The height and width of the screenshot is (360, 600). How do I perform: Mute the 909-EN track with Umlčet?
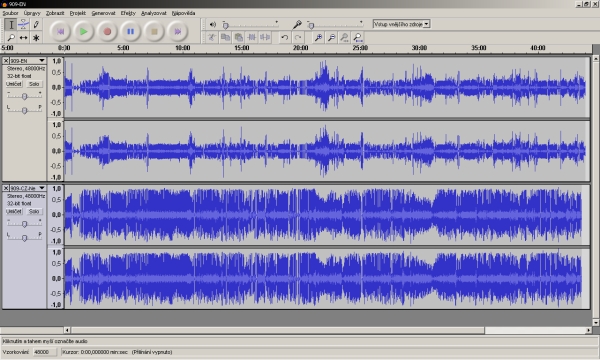tap(14, 84)
